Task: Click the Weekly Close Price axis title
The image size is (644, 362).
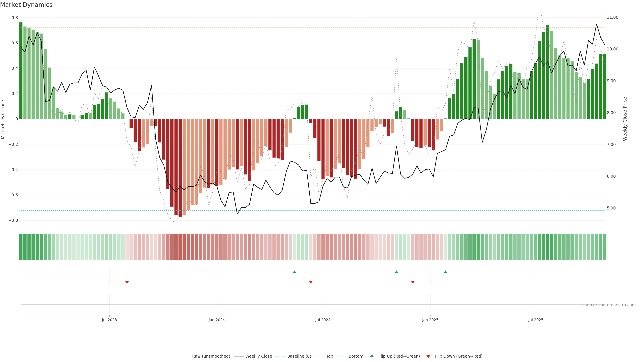Action: [x=625, y=119]
